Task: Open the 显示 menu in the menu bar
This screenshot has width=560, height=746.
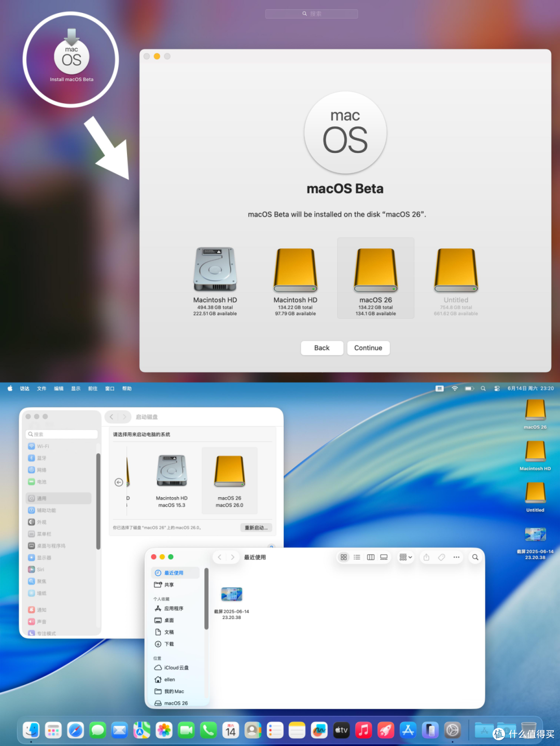Action: (76, 388)
